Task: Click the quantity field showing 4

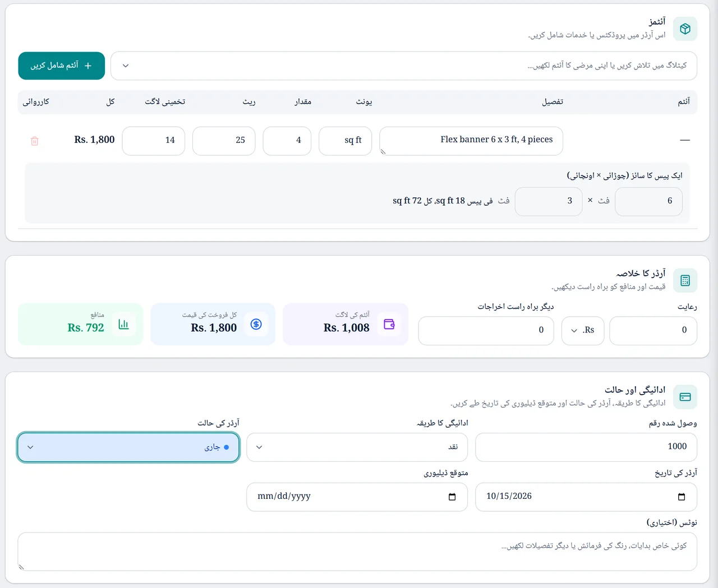Action: 287,141
